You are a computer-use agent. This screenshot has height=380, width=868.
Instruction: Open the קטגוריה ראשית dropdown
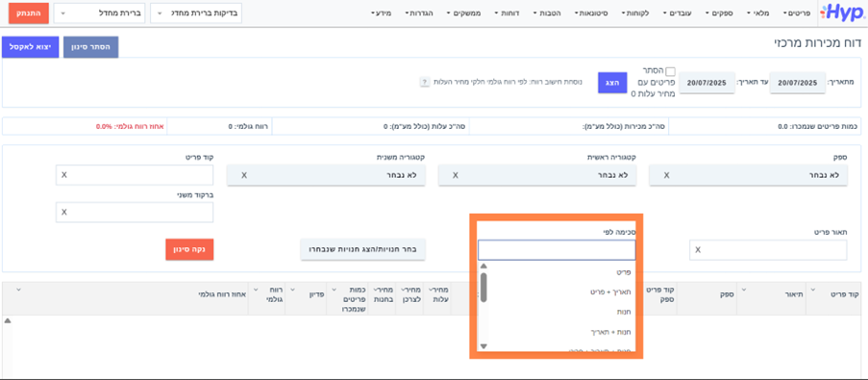[x=537, y=175]
